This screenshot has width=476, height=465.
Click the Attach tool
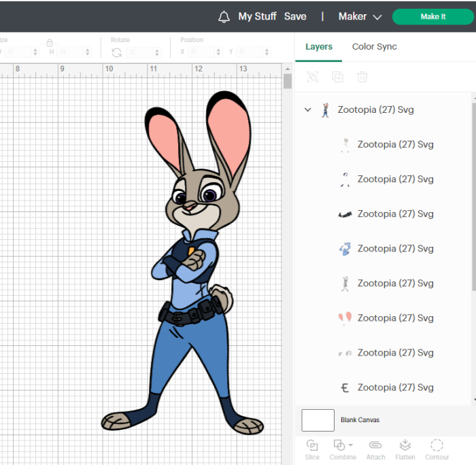pyautogui.click(x=375, y=450)
